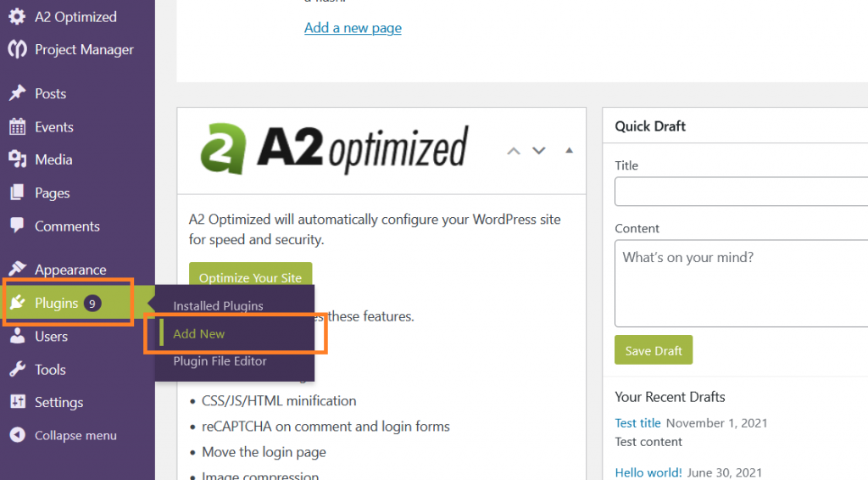Screen dimensions: 868x480
Task: Collapse the A2 Optimized widget panel
Action: 569,151
